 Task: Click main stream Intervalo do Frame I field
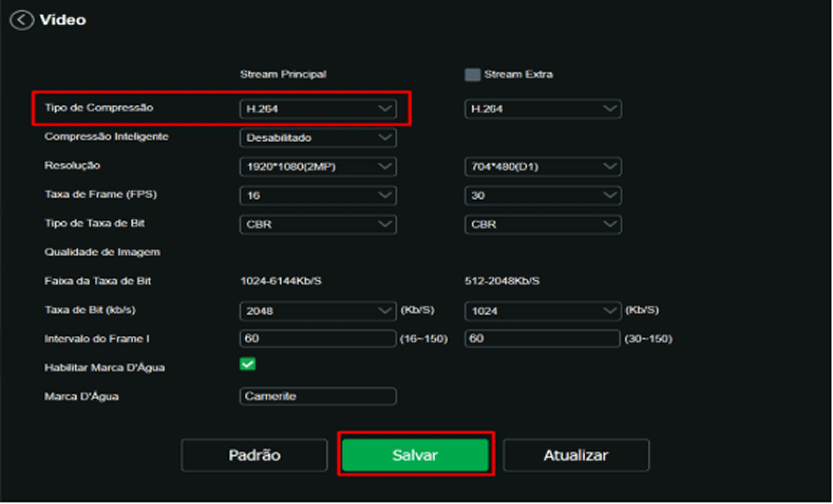point(317,339)
